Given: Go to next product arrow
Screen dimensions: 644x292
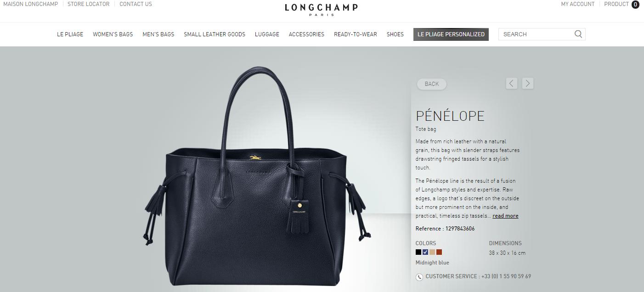Looking at the screenshot, I should point(528,83).
